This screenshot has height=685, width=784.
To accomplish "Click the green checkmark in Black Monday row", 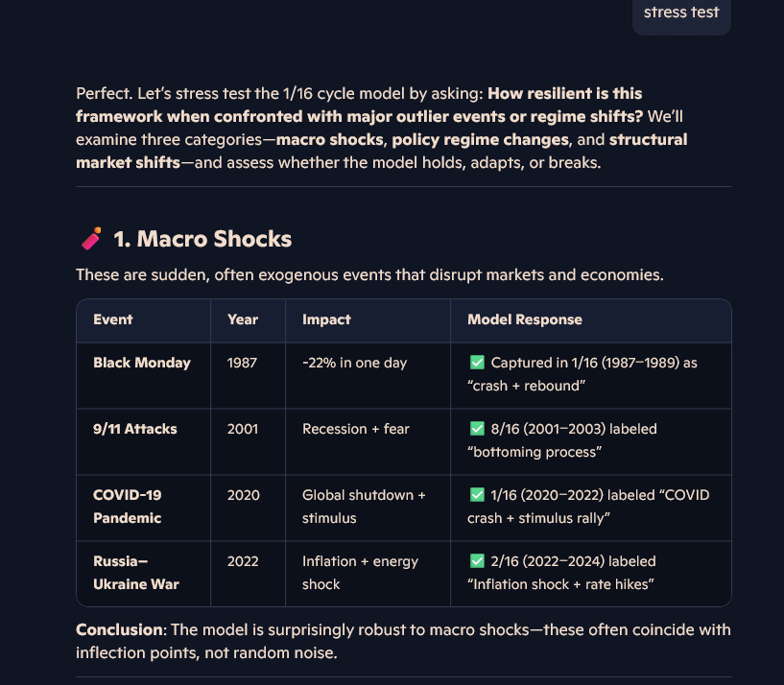I will click(477, 363).
